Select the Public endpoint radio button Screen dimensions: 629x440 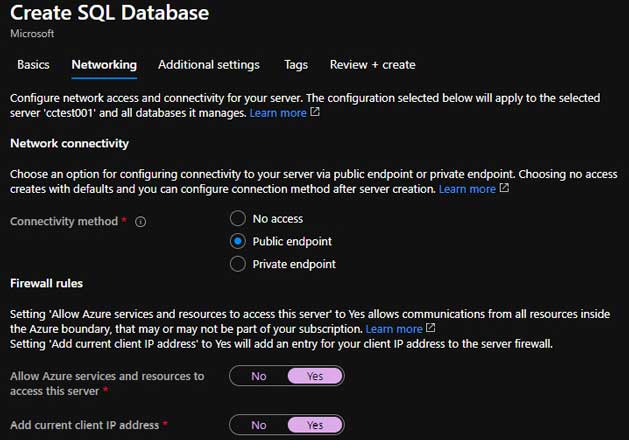click(x=237, y=241)
